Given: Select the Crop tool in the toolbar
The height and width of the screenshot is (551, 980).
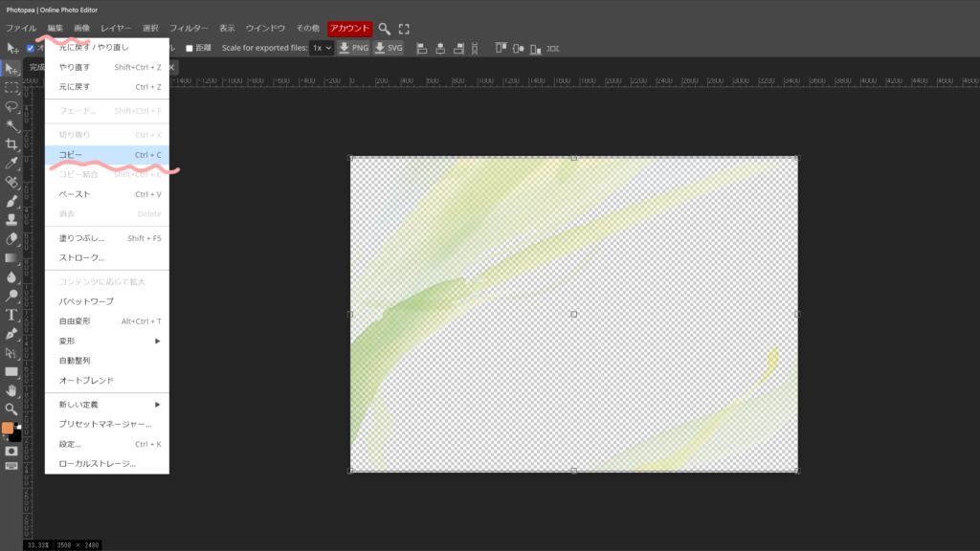Looking at the screenshot, I should point(11,144).
